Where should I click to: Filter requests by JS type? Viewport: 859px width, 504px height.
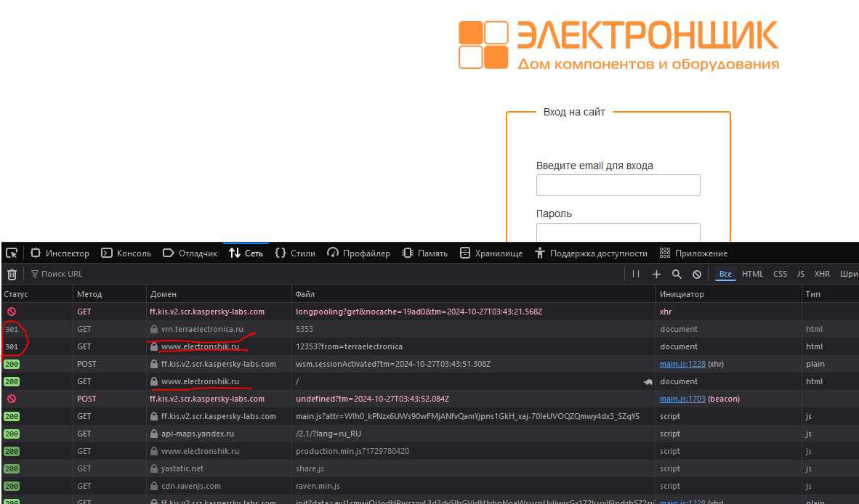[800, 275]
